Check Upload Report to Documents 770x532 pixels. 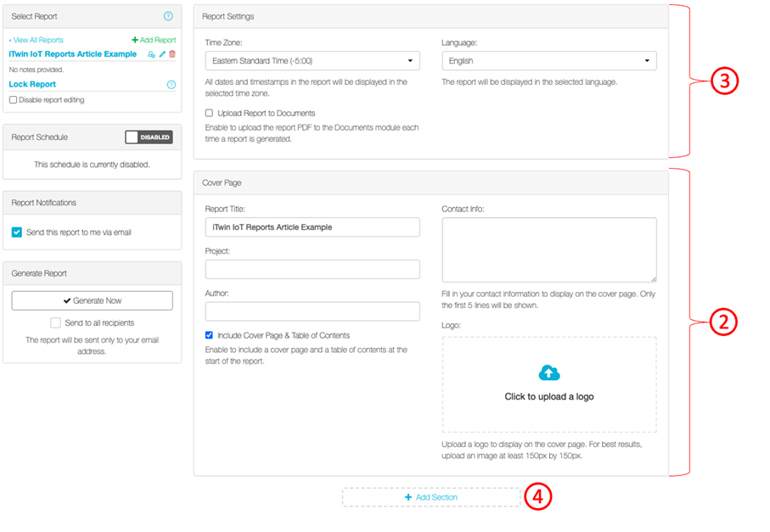pyautogui.click(x=210, y=113)
